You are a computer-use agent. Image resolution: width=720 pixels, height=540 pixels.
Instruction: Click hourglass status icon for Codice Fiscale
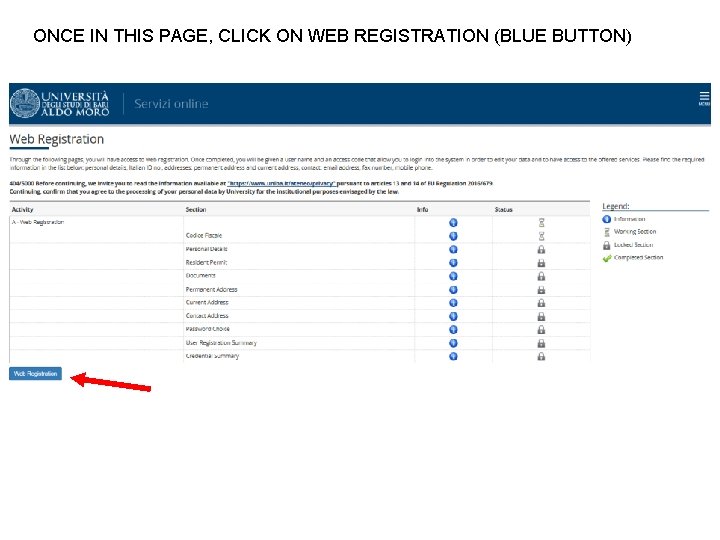click(541, 236)
